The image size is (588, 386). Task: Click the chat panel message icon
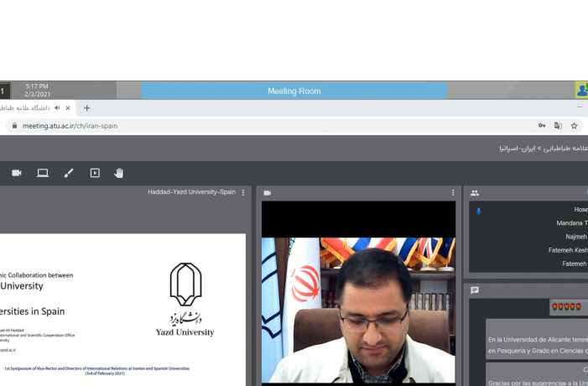click(x=475, y=290)
